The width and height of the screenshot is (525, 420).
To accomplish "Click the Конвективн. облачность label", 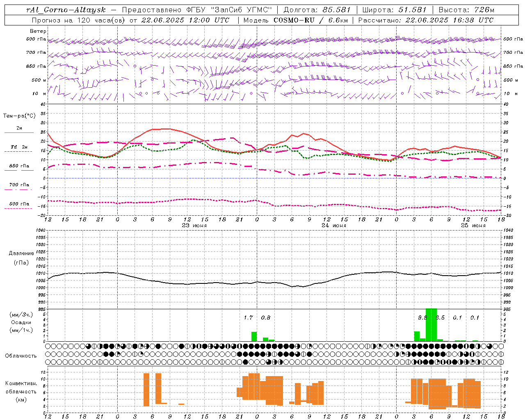I will (x=21, y=388).
